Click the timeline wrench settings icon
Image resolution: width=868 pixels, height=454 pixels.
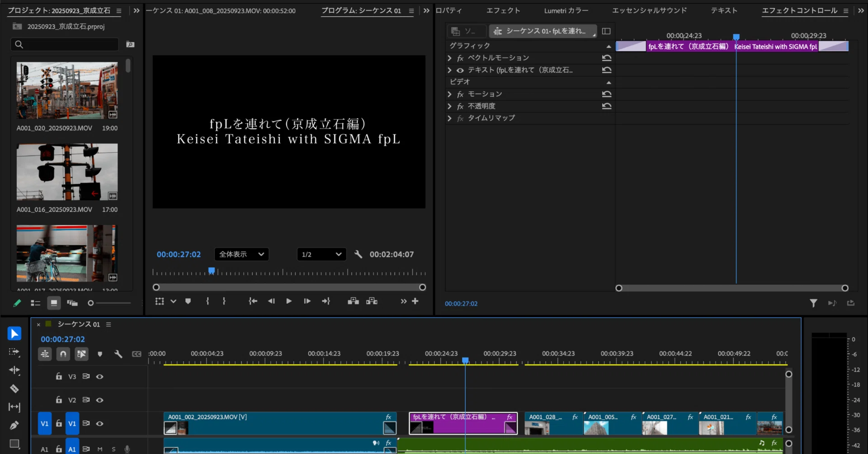118,354
